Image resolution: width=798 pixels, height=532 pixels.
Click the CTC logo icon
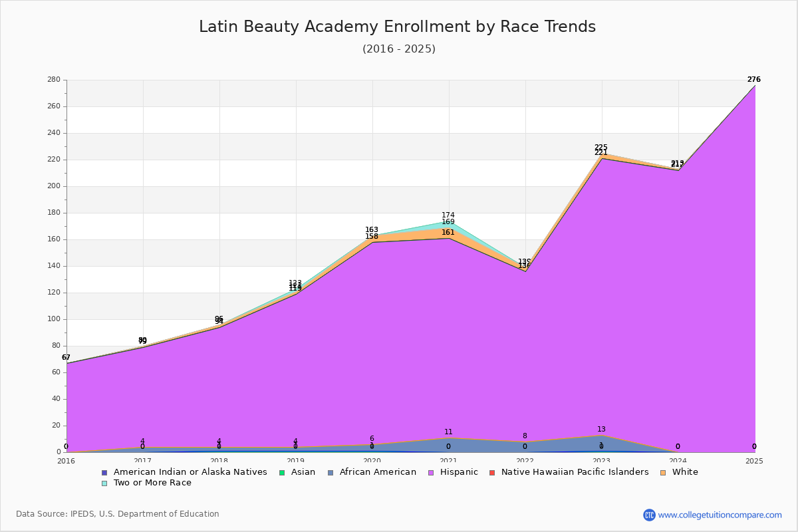(649, 515)
